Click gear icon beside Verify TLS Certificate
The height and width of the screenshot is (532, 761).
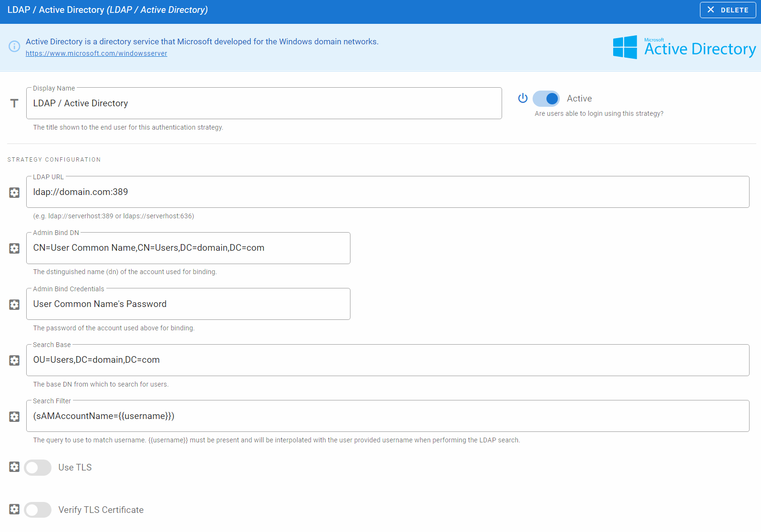(x=14, y=509)
